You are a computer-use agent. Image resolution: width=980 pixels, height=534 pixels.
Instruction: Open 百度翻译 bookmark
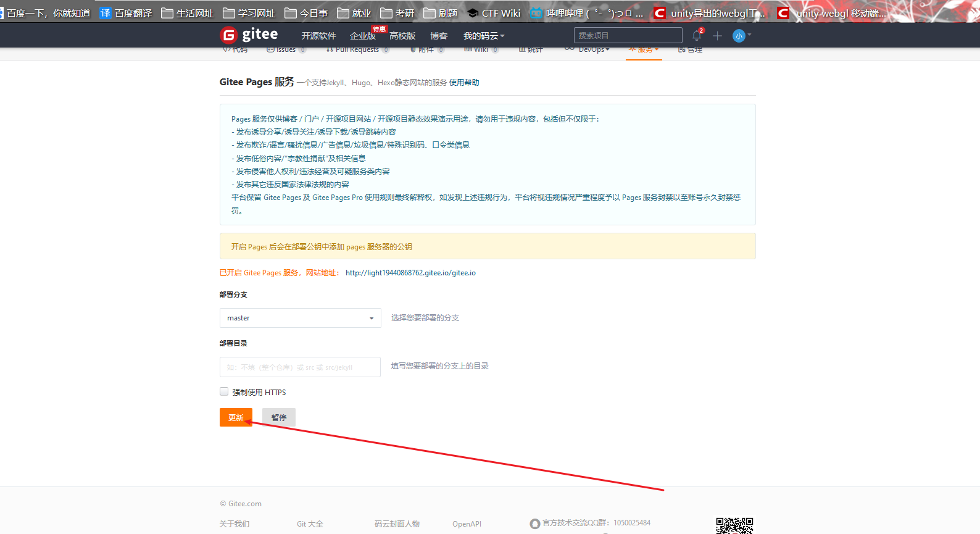point(126,13)
